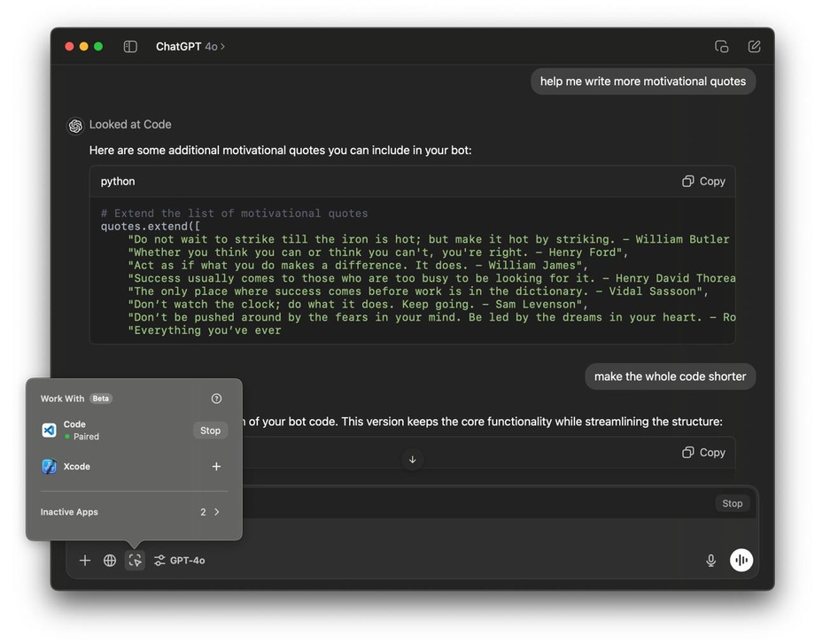Click the William James quote line

(x=358, y=266)
